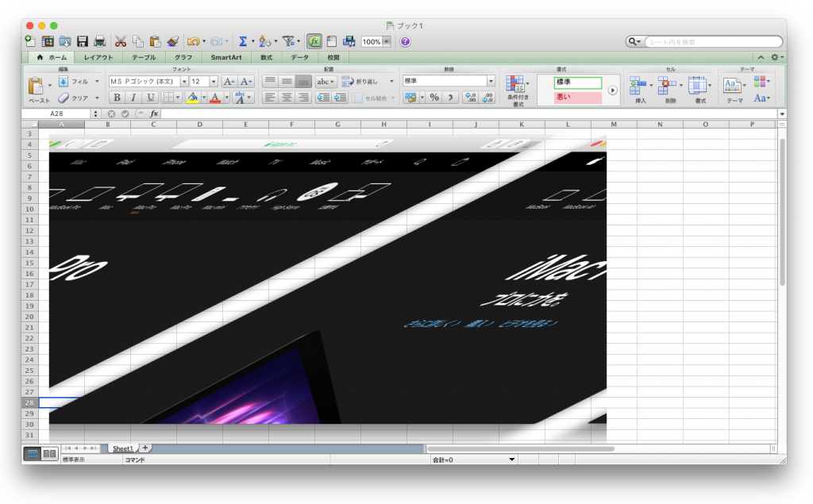Add a new sheet with the plus tab

point(146,448)
